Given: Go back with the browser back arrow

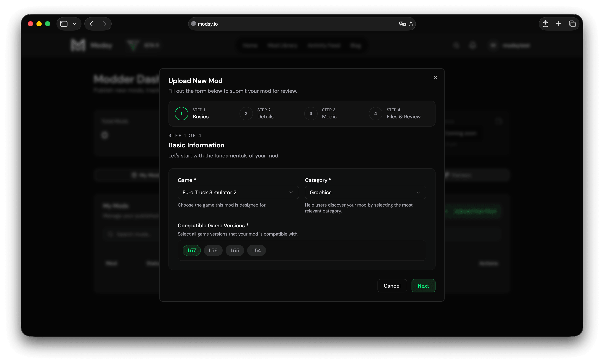Looking at the screenshot, I should [x=91, y=24].
